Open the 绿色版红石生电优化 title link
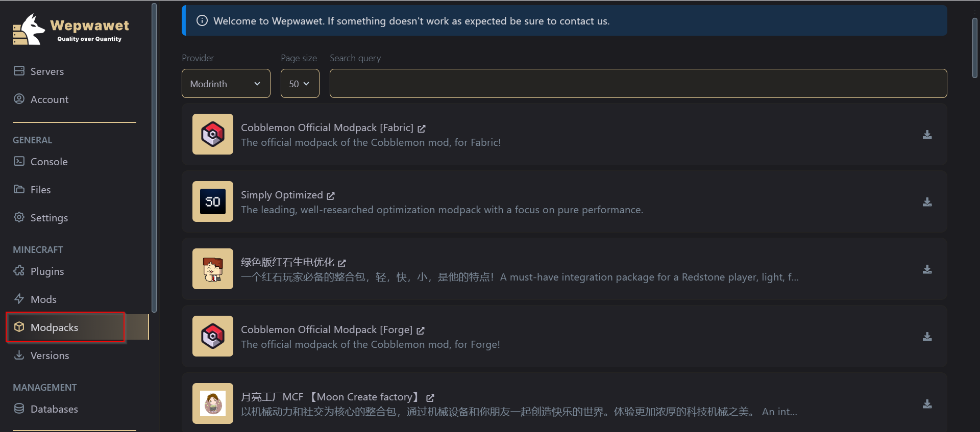 pyautogui.click(x=287, y=262)
